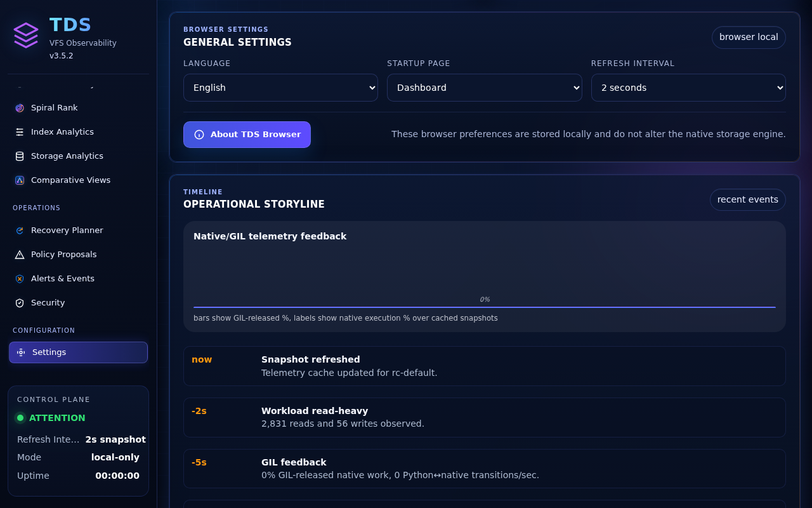Click "Telemetry cache updated for rc-default." text
812x508 pixels.
pyautogui.click(x=350, y=373)
